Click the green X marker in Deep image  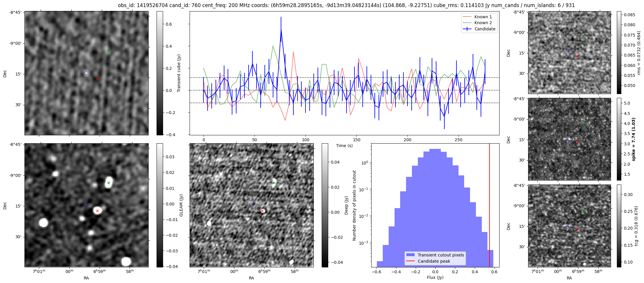point(274,183)
